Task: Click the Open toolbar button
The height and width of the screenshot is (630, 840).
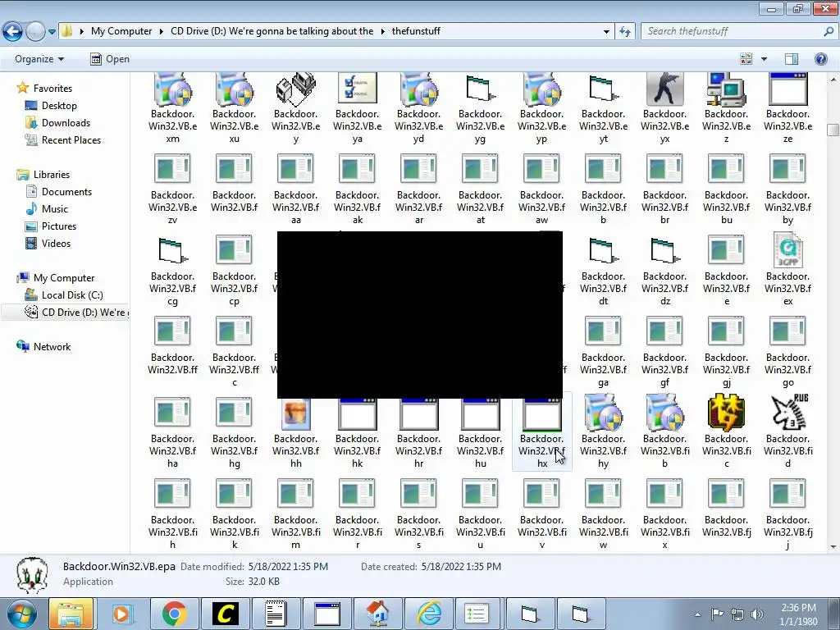Action: click(x=110, y=59)
